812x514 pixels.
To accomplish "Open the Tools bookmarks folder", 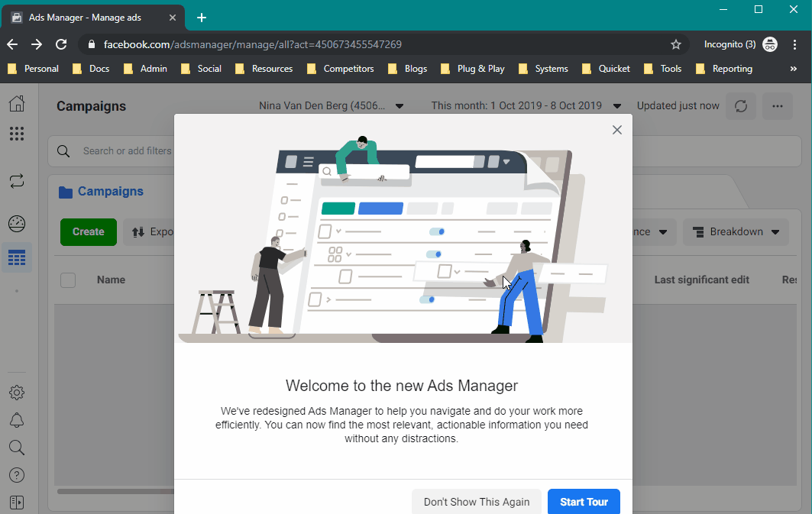I will pyautogui.click(x=663, y=69).
